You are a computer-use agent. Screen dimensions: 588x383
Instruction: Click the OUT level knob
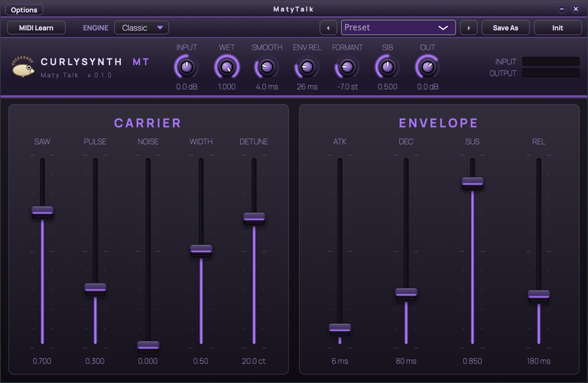427,67
